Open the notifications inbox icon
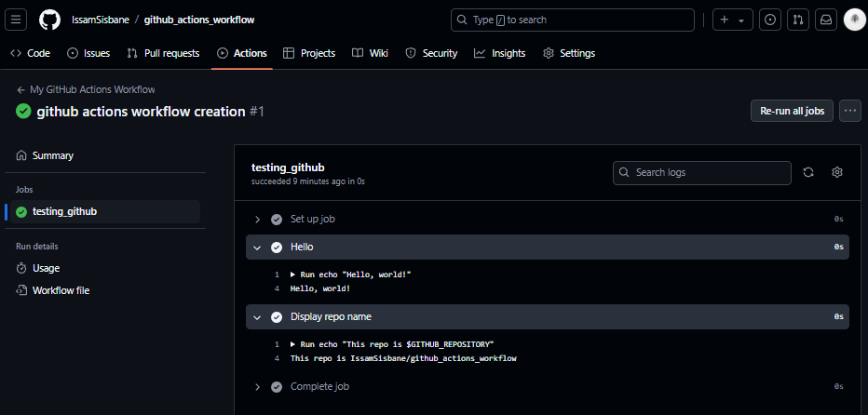 click(x=826, y=20)
